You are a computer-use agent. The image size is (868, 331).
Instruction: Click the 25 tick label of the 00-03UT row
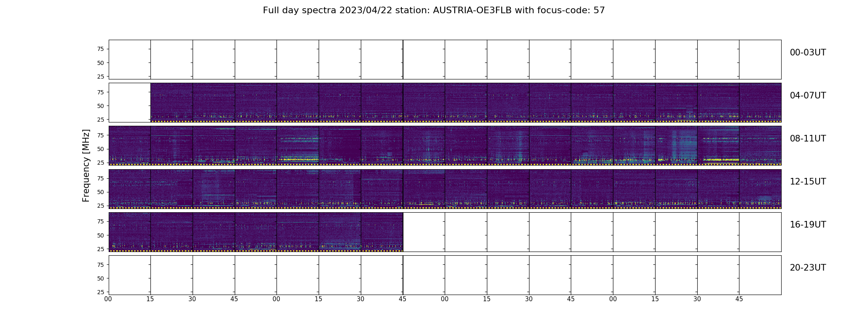tap(100, 77)
